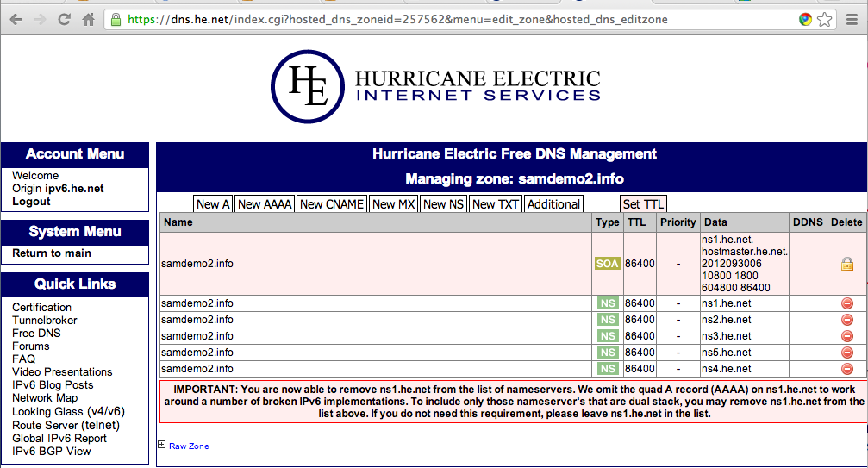
Task: Click the DDNS column header
Action: point(808,222)
